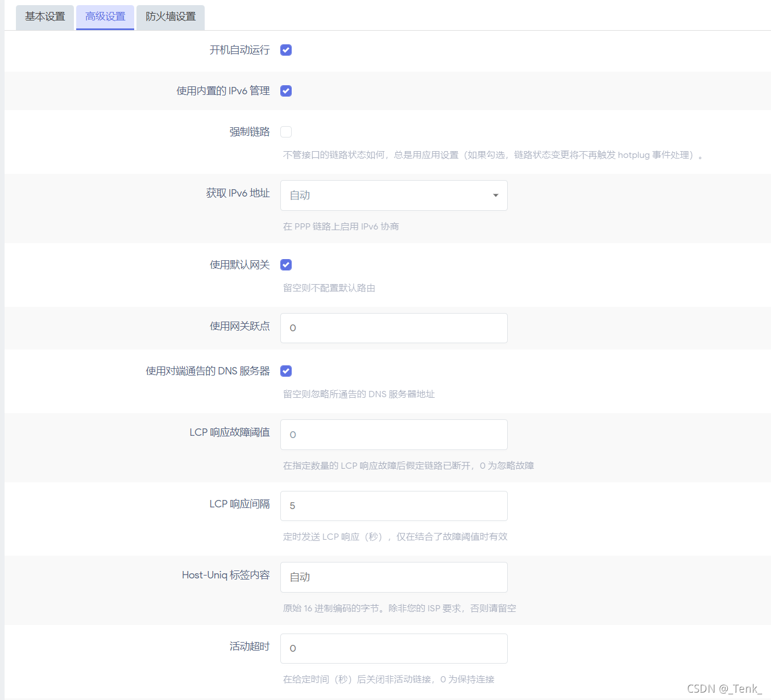The image size is (771, 700).
Task: Enable the 强制链路 checkbox
Action: [286, 132]
